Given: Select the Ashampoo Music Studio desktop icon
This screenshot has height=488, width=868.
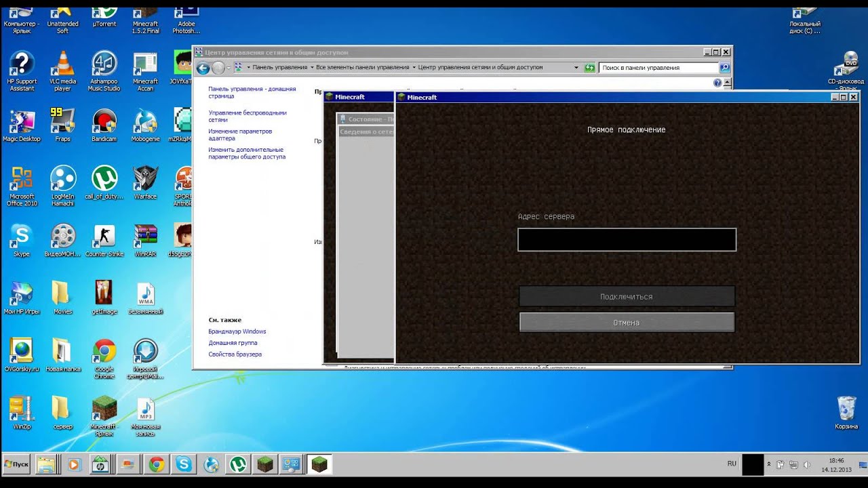Looking at the screenshot, I should pos(104,71).
